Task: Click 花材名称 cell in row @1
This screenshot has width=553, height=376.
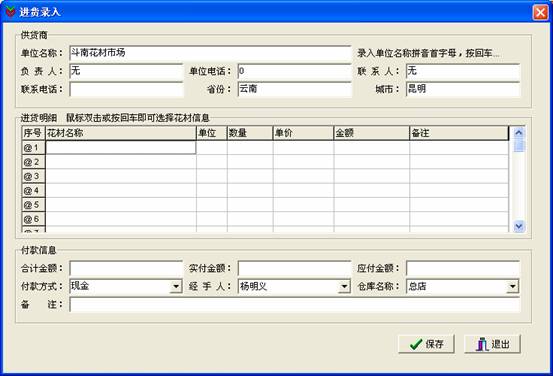Action: click(121, 148)
